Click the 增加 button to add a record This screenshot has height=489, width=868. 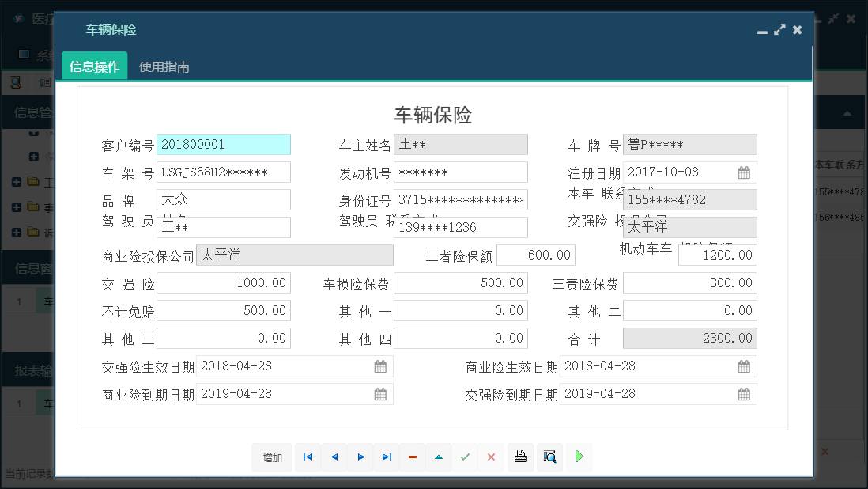click(x=272, y=457)
